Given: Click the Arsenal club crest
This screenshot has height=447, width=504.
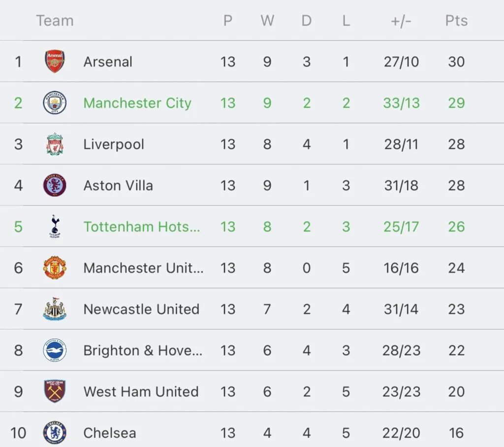Looking at the screenshot, I should pos(55,62).
